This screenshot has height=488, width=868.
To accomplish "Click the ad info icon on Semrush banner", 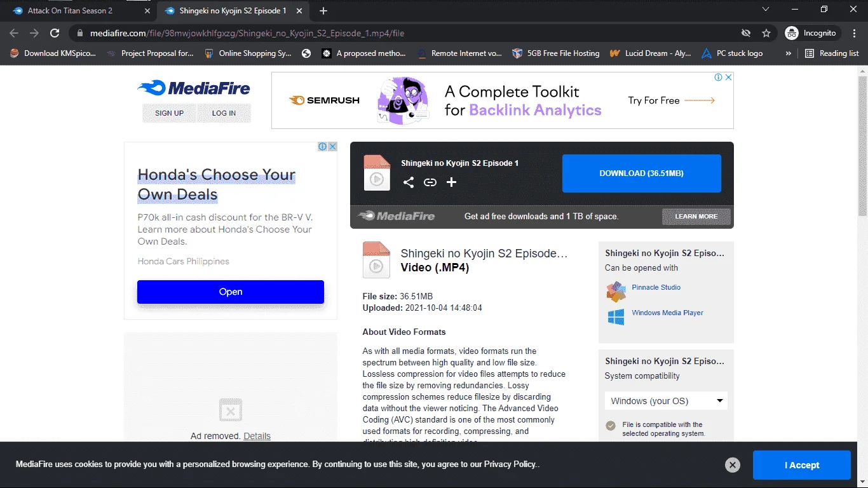I will coord(719,77).
